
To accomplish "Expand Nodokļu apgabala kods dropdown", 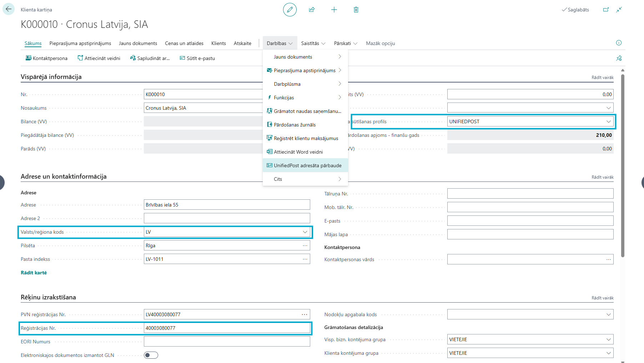I will (608, 314).
